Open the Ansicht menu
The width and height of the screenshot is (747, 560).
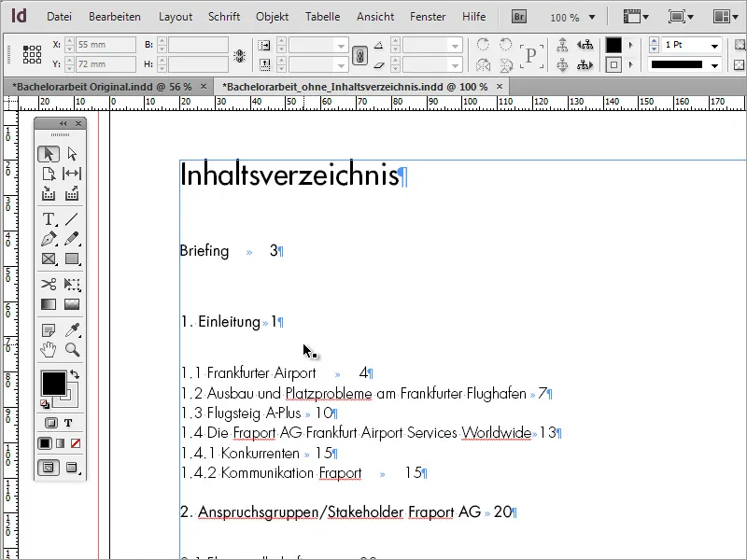click(x=375, y=17)
